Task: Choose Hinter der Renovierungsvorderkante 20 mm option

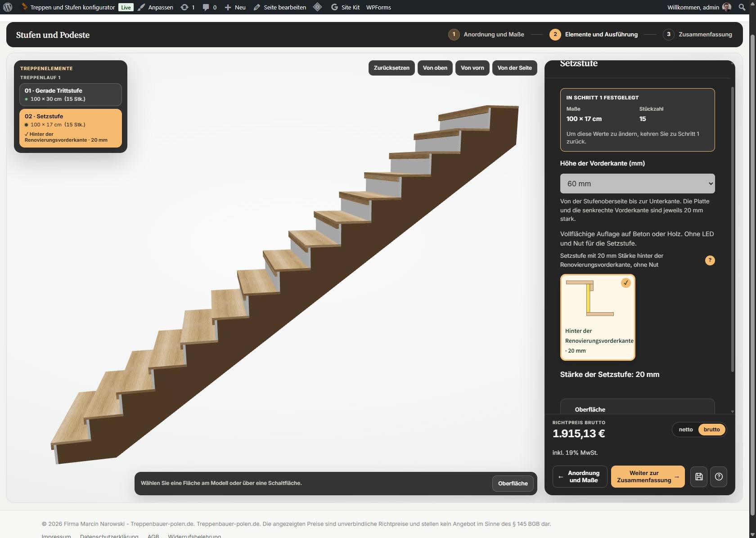Action: [598, 317]
